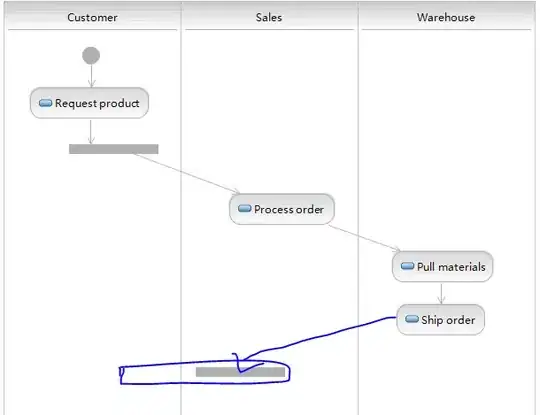
Task: Click the Process order action node
Action: coord(282,209)
